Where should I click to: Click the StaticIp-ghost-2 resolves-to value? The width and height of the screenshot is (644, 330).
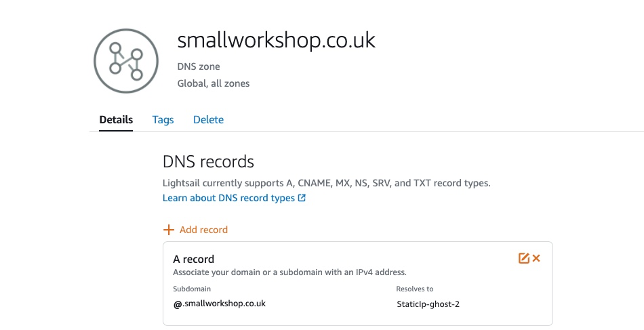pyautogui.click(x=428, y=304)
